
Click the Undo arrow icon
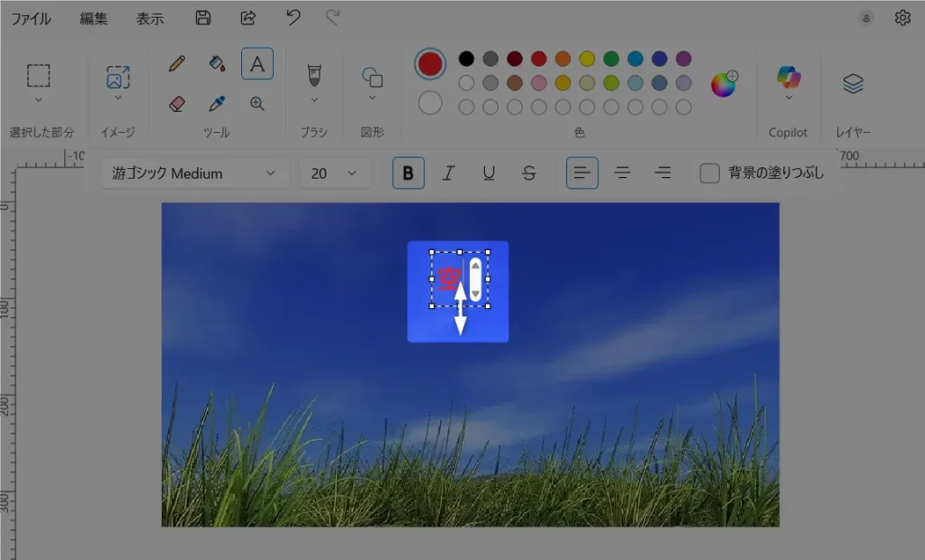294,18
